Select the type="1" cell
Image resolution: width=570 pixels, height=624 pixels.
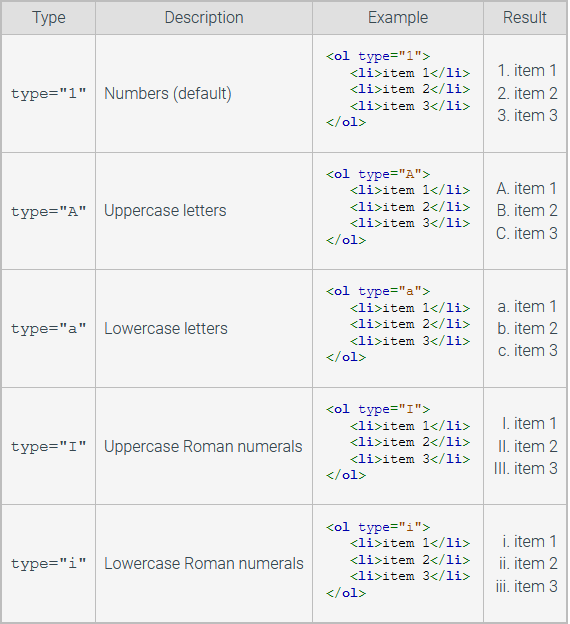point(49,94)
